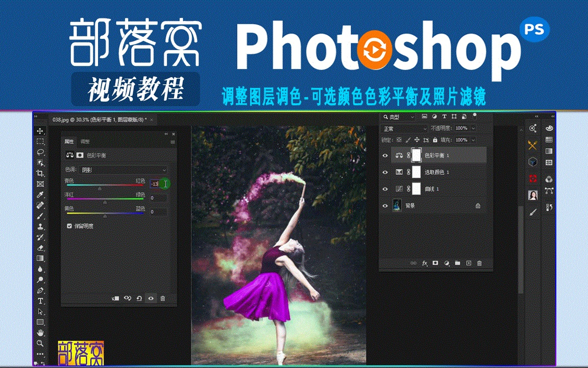Image resolution: width=588 pixels, height=368 pixels.
Task: Click the delete adjustment layer trash icon in Properties
Action: [x=163, y=298]
